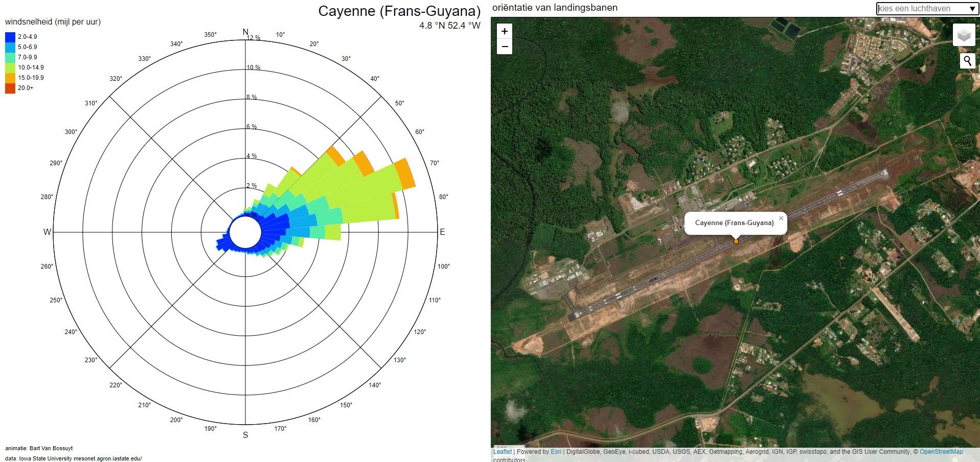Click 'oriëntatie van landingsbanen' heading
The width and height of the screenshot is (980, 462).
(555, 8)
